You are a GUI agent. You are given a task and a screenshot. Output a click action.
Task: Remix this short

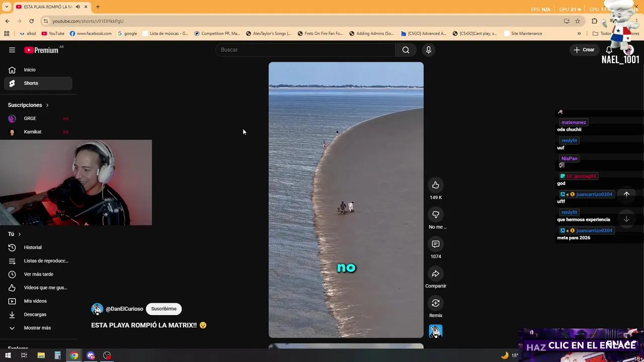pyautogui.click(x=436, y=303)
